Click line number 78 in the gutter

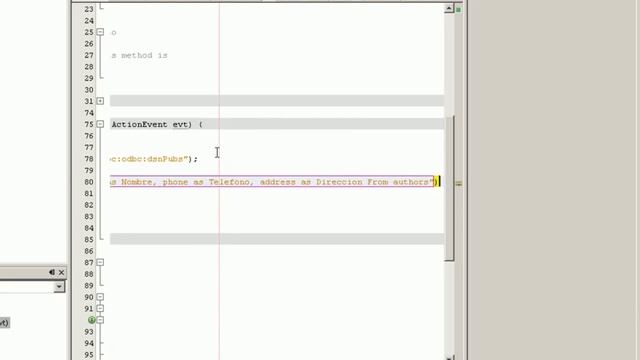pos(89,159)
